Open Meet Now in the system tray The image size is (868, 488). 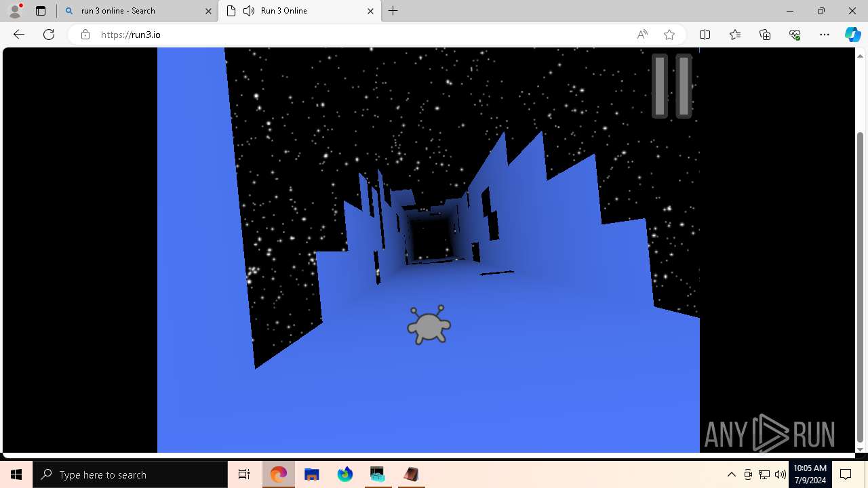[x=748, y=474]
